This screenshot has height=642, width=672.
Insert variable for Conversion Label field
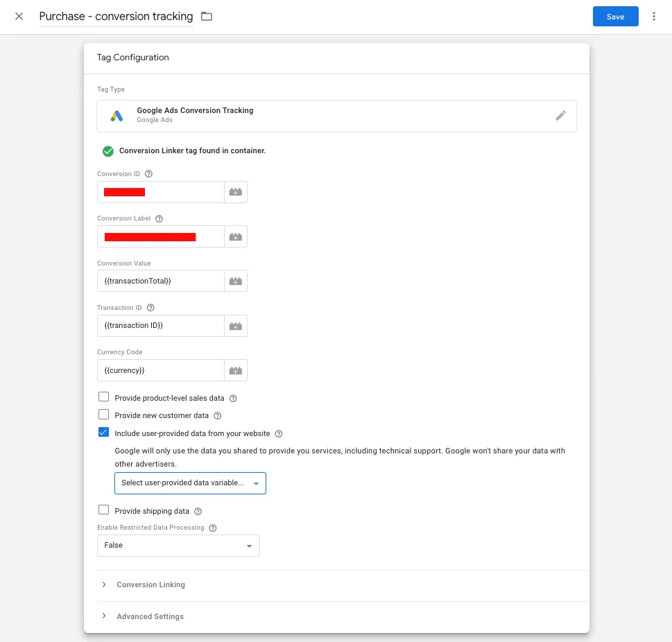pos(236,236)
